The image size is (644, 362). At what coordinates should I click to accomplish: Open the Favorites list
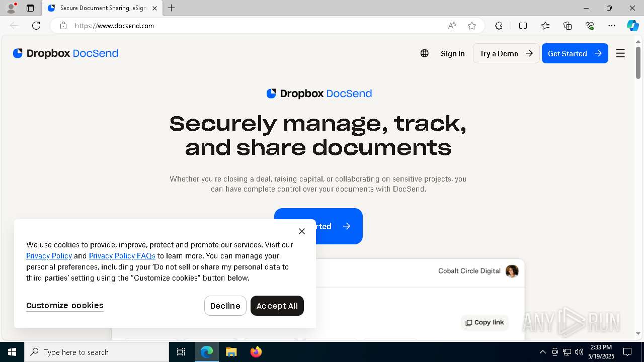(545, 26)
